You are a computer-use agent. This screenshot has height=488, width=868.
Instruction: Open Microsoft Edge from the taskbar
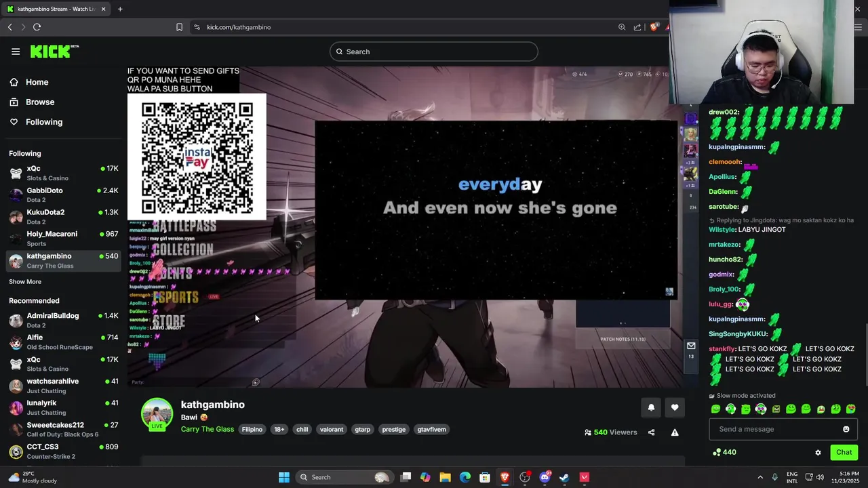pos(465,477)
